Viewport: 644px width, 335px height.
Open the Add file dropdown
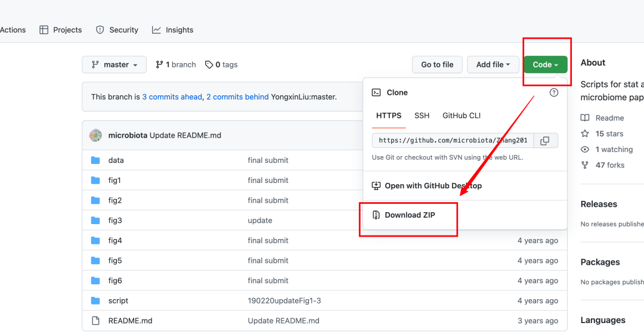[x=493, y=64]
